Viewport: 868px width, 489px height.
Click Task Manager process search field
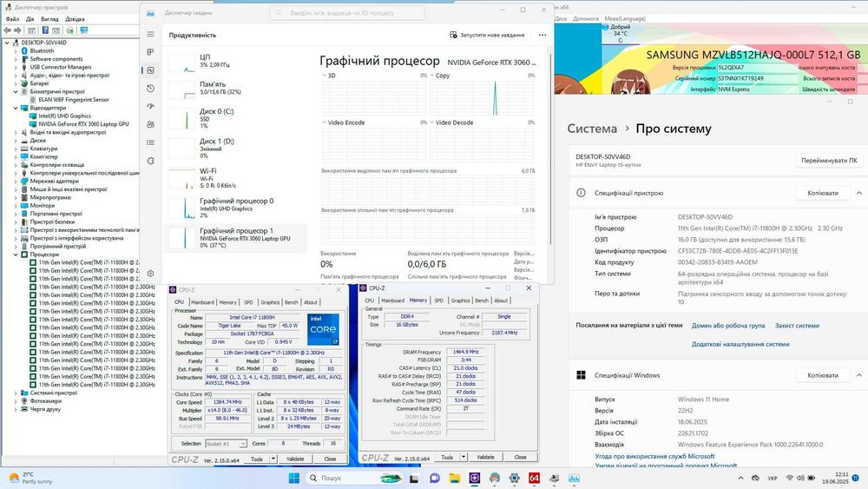click(347, 13)
